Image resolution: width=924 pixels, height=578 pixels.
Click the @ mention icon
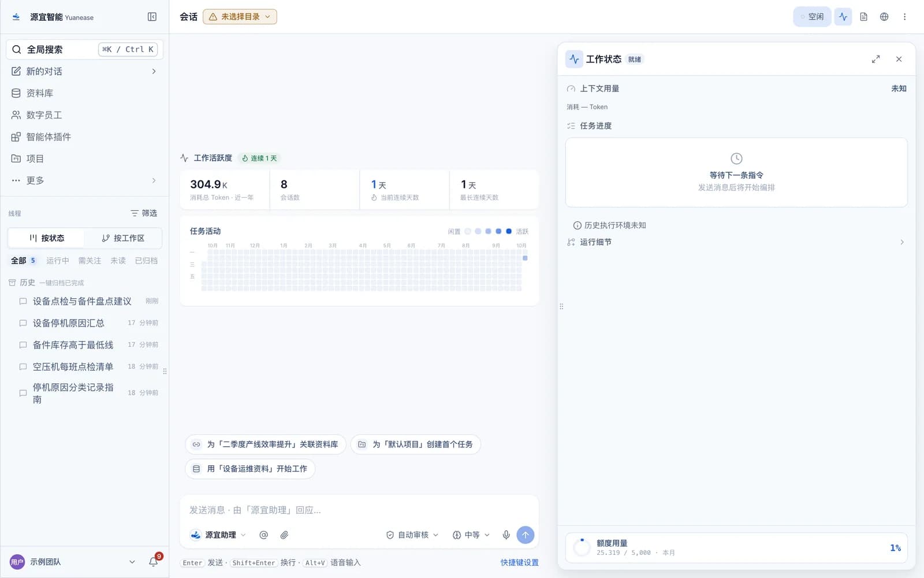point(263,535)
